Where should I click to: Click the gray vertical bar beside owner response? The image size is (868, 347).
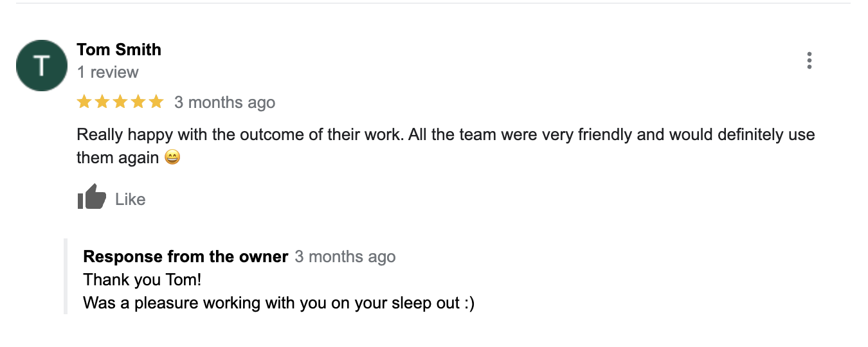pos(66,276)
